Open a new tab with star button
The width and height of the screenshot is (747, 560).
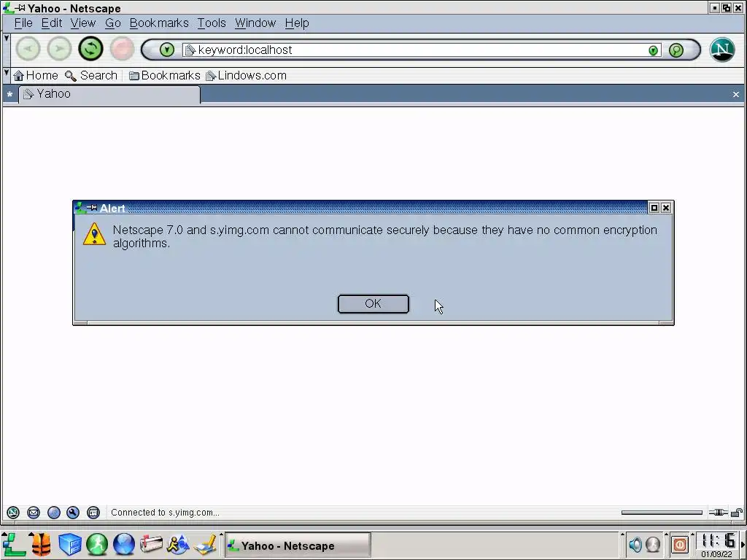(x=9, y=94)
